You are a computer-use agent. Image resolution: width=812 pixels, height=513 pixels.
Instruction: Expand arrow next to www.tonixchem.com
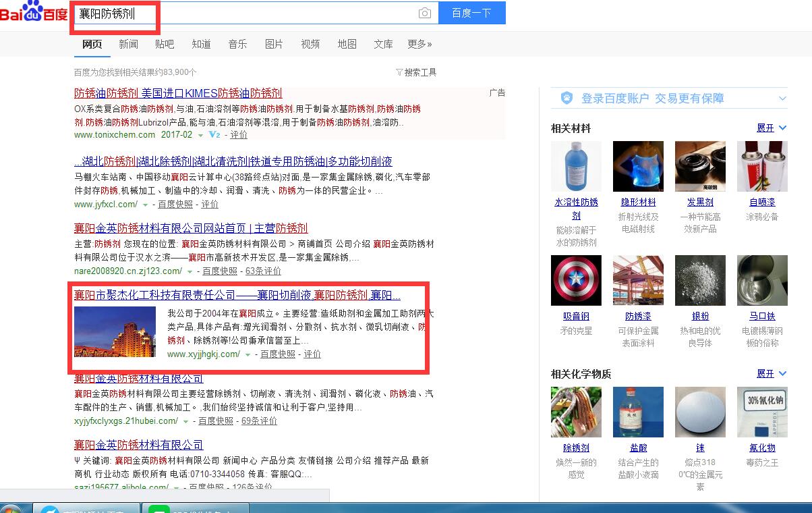pyautogui.click(x=201, y=135)
